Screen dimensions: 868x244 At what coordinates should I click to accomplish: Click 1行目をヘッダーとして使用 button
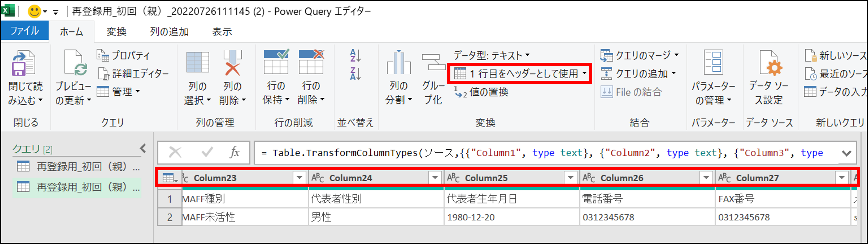(519, 73)
